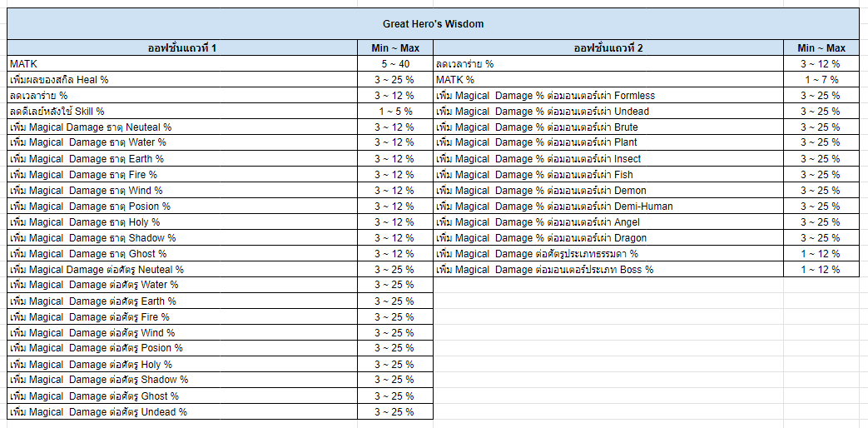The height and width of the screenshot is (428, 868).
Task: Click the 'ต่อมอนเตอร์เผ่า Undead' cell
Action: tap(608, 112)
